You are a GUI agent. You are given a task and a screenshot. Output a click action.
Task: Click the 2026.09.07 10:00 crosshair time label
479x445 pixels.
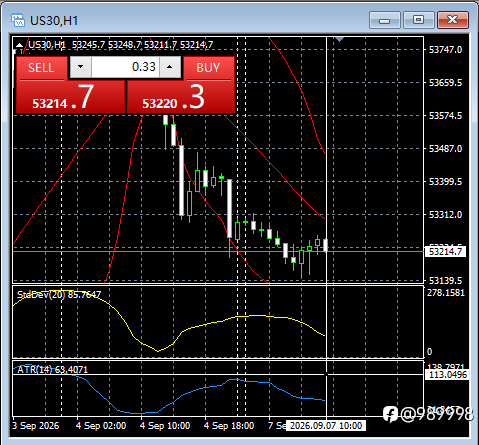[x=326, y=426]
